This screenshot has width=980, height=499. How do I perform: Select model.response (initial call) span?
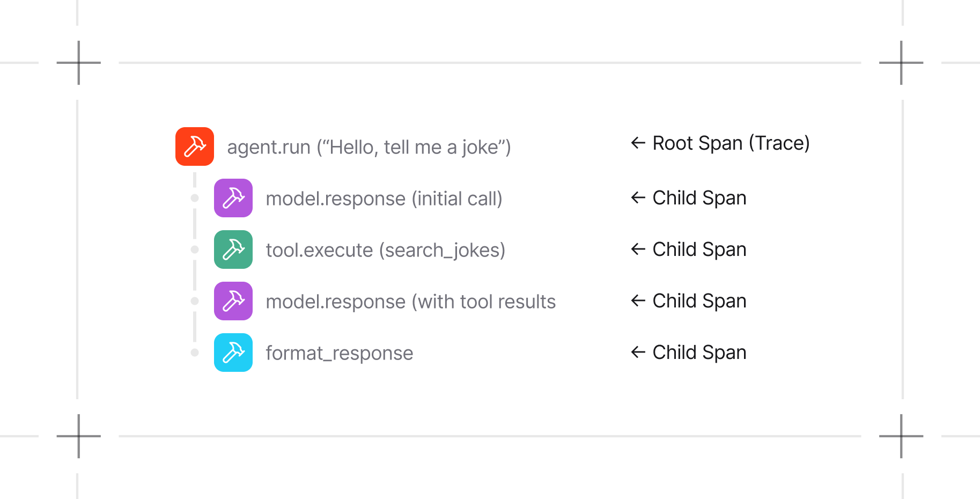(x=384, y=199)
